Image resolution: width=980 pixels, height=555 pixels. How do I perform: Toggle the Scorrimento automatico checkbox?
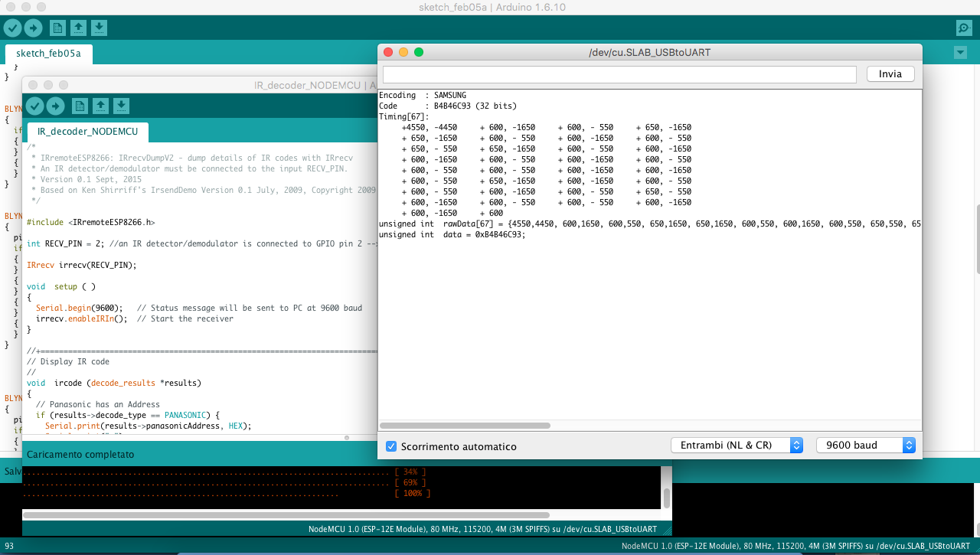click(391, 446)
